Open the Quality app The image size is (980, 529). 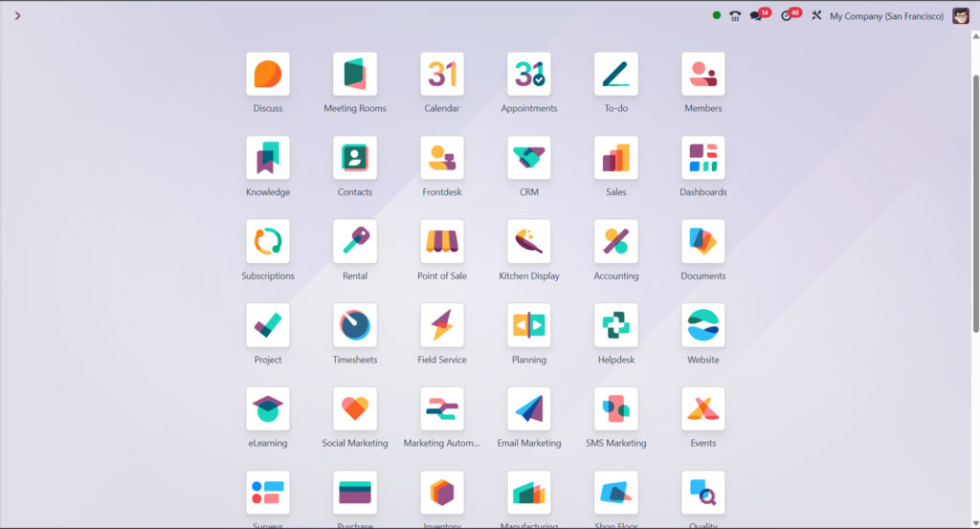pyautogui.click(x=703, y=493)
